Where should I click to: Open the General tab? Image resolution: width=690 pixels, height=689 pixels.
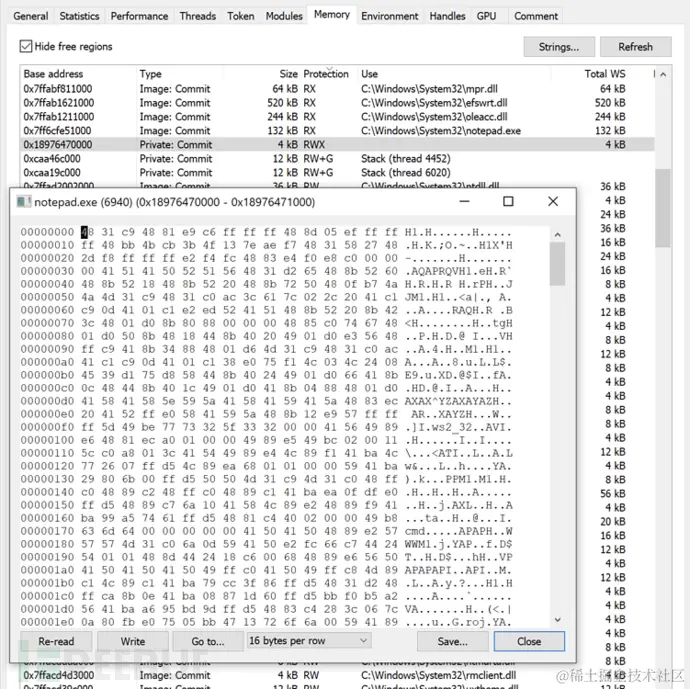(x=31, y=16)
